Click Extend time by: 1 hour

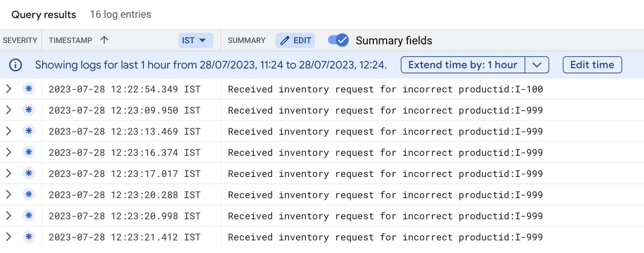pos(463,65)
